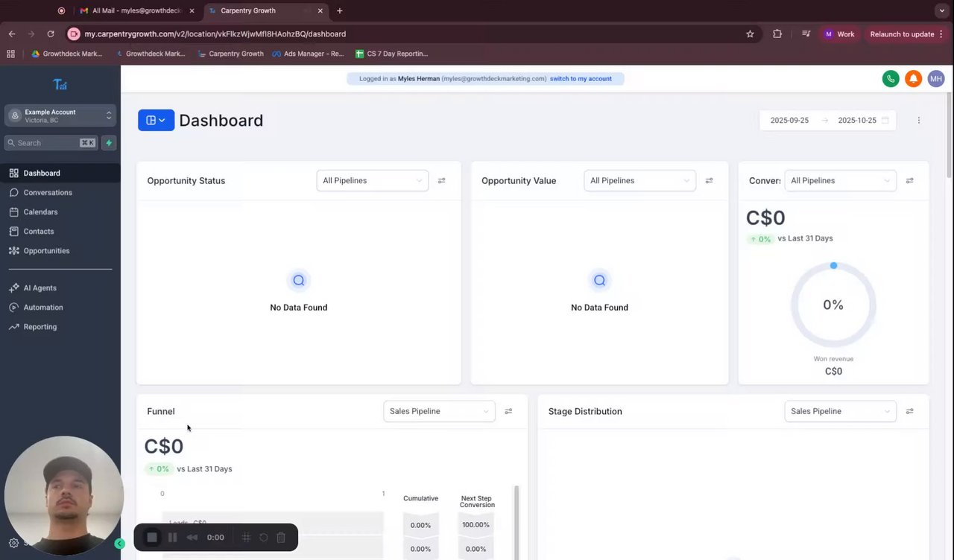Image resolution: width=954 pixels, height=560 pixels.
Task: Open the browser apps grid icon
Action: (10, 54)
